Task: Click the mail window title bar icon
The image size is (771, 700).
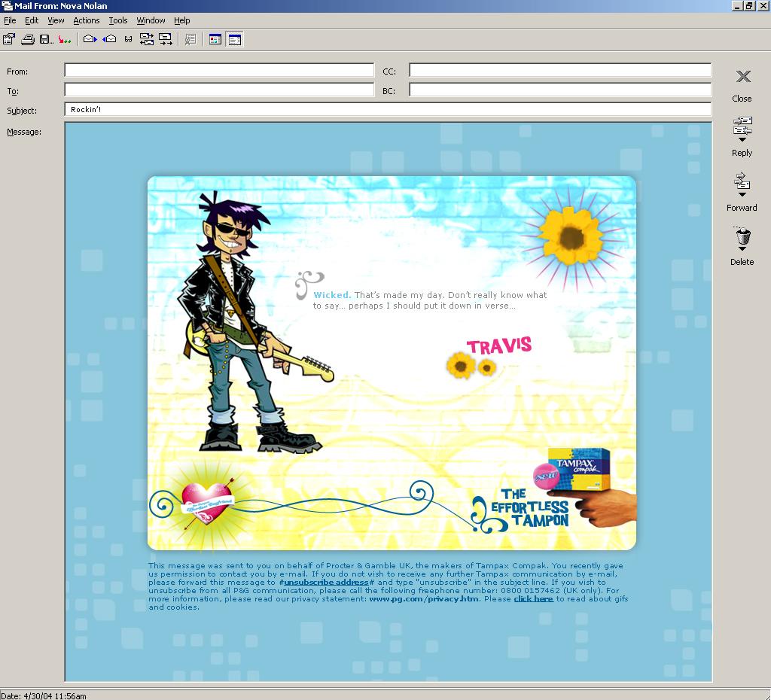Action: pyautogui.click(x=7, y=6)
